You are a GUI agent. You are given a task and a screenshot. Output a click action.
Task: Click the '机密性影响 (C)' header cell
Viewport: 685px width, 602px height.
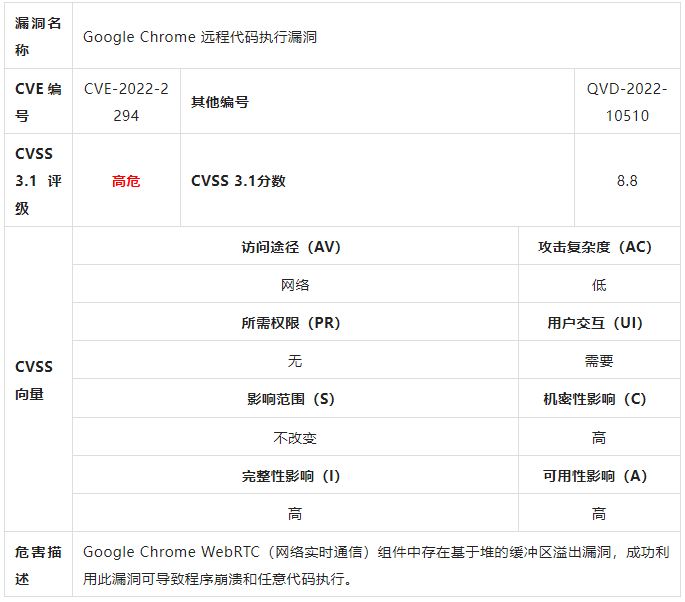pyautogui.click(x=599, y=399)
